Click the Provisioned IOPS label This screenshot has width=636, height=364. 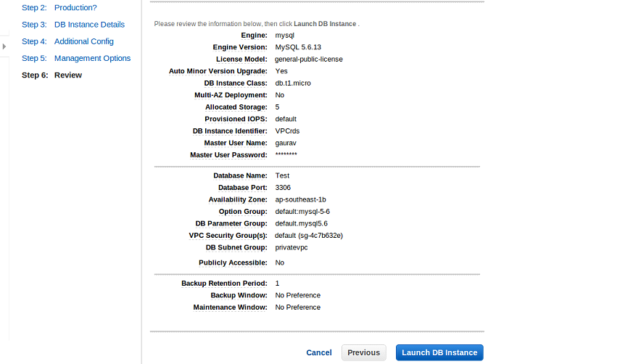236,119
